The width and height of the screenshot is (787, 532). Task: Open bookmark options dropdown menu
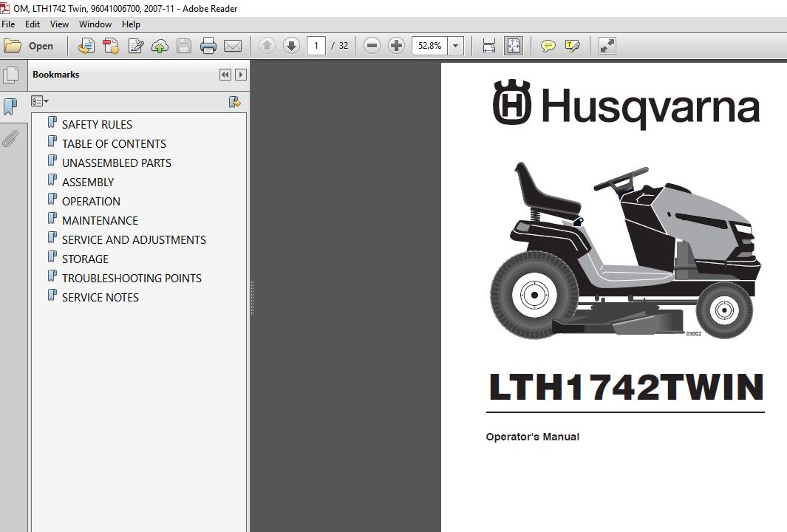coord(40,101)
